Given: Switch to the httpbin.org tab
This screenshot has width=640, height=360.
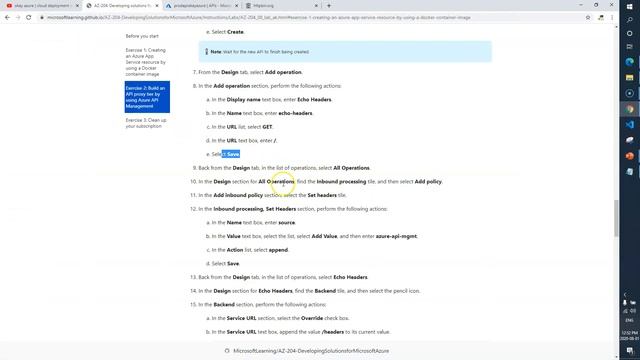Looking at the screenshot, I should point(281,6).
